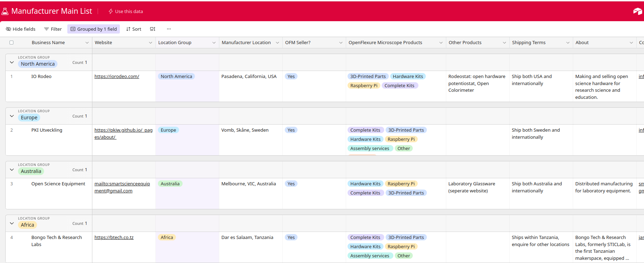Open the Business Name column dropdown
This screenshot has width=644, height=263.
(87, 43)
